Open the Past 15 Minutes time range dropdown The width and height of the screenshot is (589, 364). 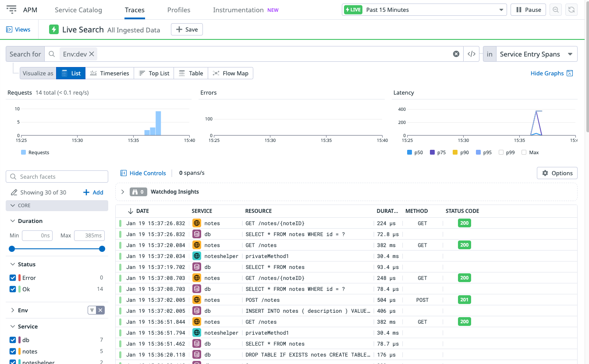click(424, 10)
